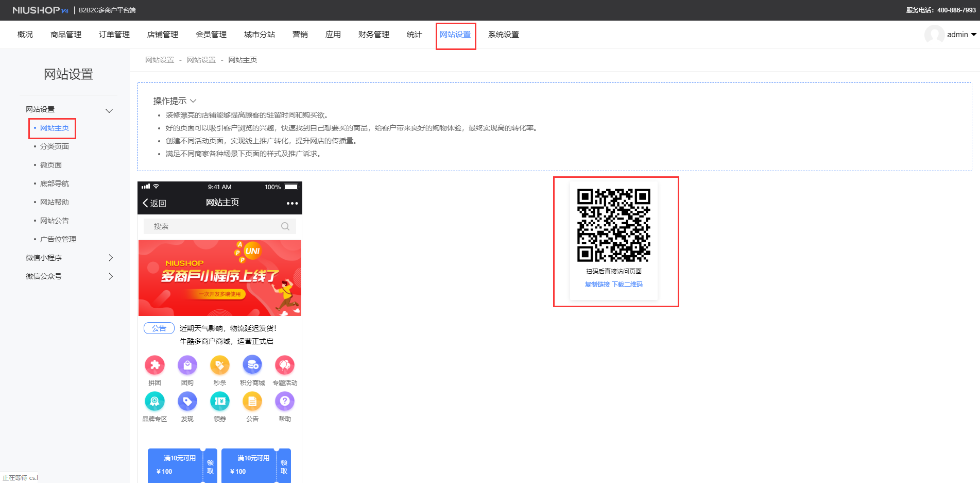Open the 店铺管理 menu
980x483 pixels.
pyautogui.click(x=163, y=35)
